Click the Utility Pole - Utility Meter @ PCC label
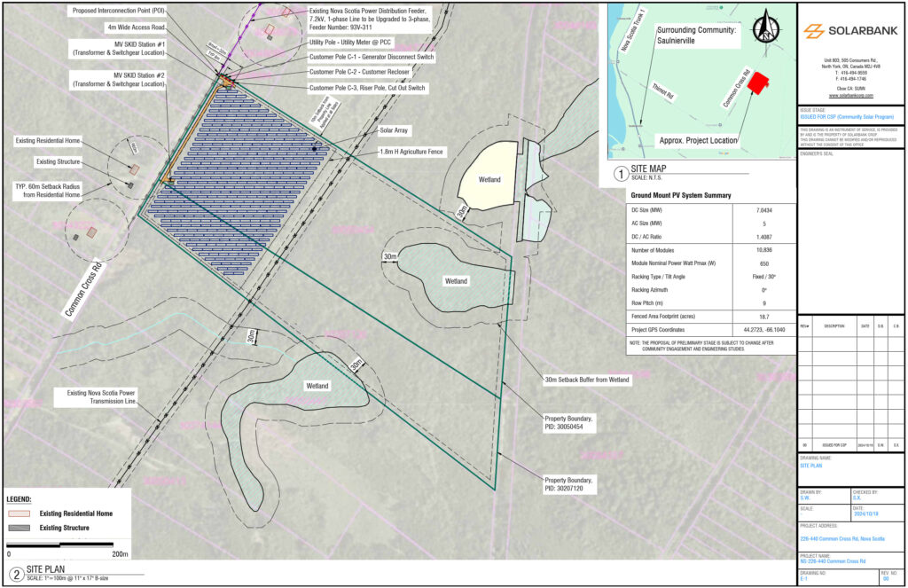This screenshot has width=908, height=588. [x=349, y=43]
